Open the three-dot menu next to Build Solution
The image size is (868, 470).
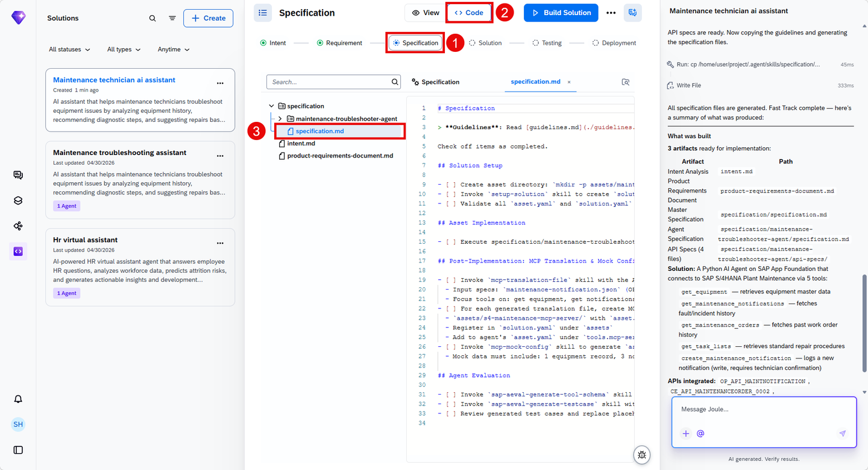tap(611, 13)
